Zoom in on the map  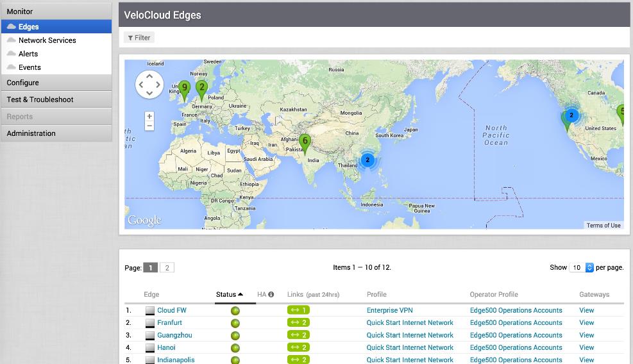tap(149, 116)
